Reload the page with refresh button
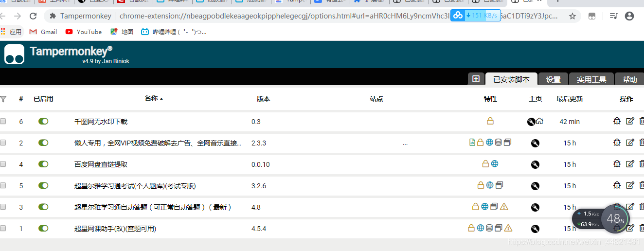The image size is (644, 251). (x=33, y=16)
